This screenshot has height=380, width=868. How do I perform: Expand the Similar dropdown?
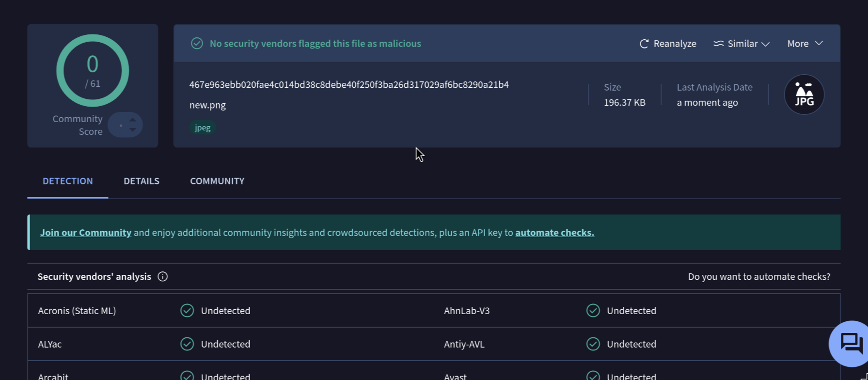point(741,44)
